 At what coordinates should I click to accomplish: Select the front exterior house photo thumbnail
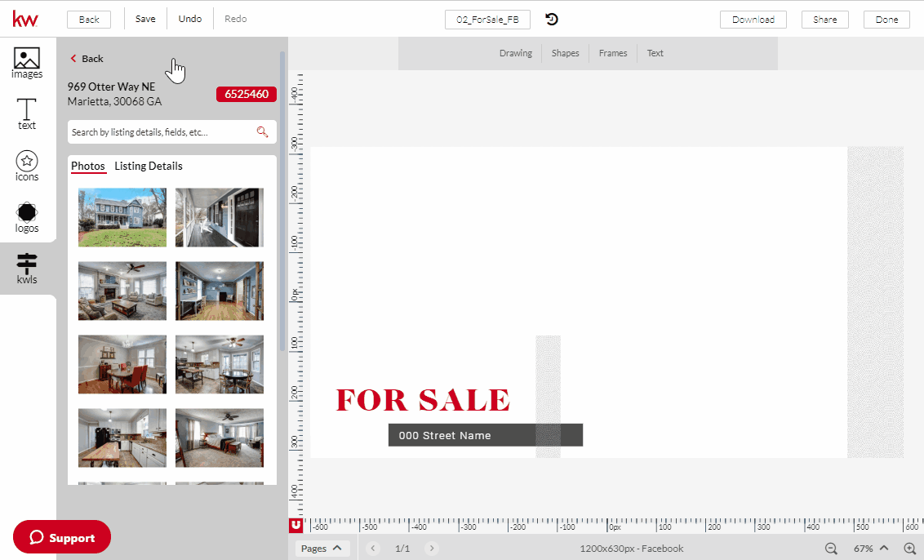(122, 217)
